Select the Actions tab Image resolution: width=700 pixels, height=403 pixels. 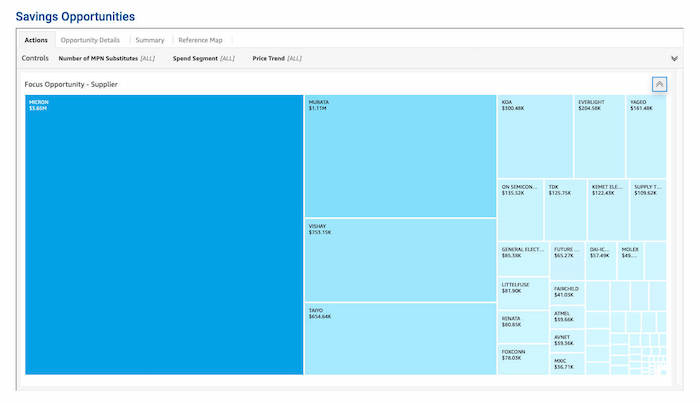(36, 40)
